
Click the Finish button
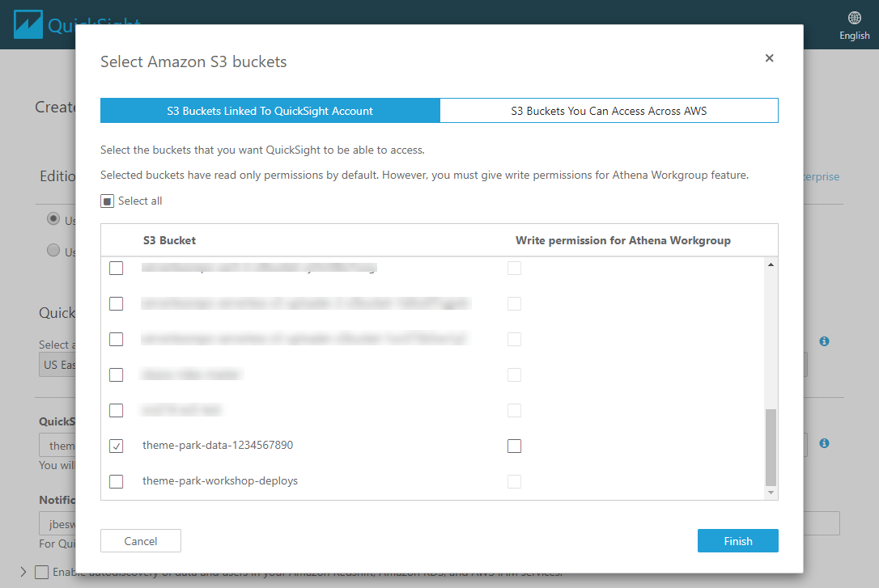coord(737,541)
